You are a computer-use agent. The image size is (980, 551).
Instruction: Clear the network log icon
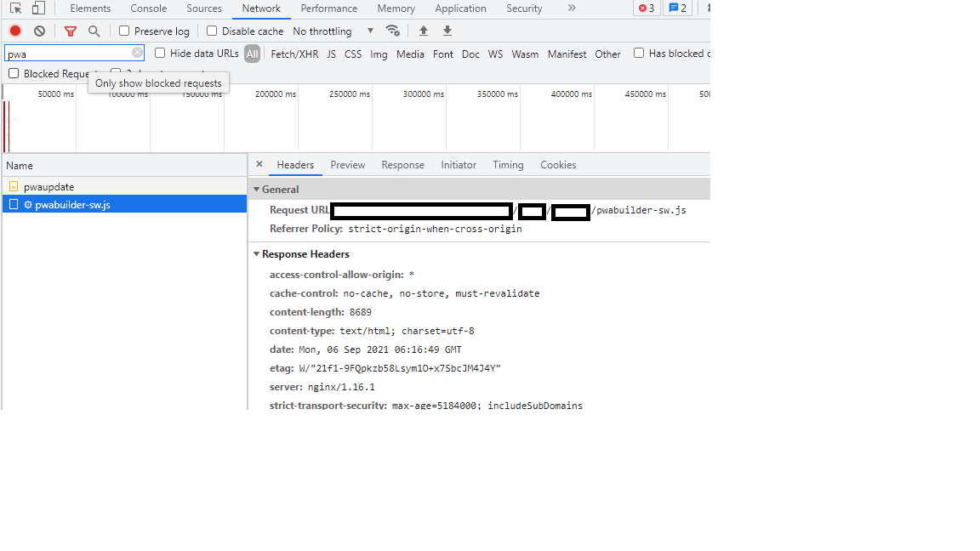tap(39, 30)
